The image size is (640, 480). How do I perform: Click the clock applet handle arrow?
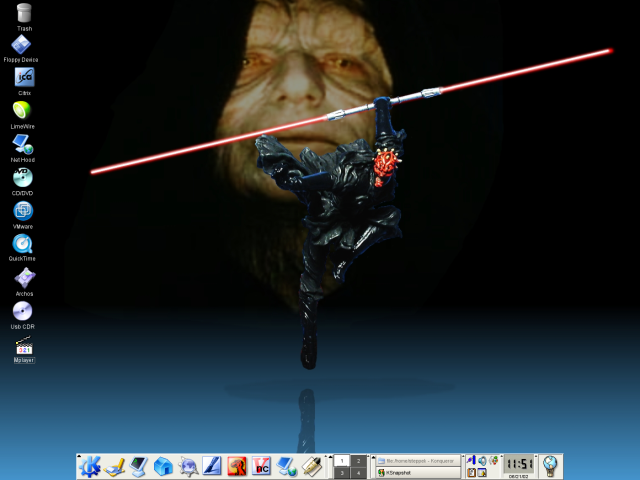[501, 457]
